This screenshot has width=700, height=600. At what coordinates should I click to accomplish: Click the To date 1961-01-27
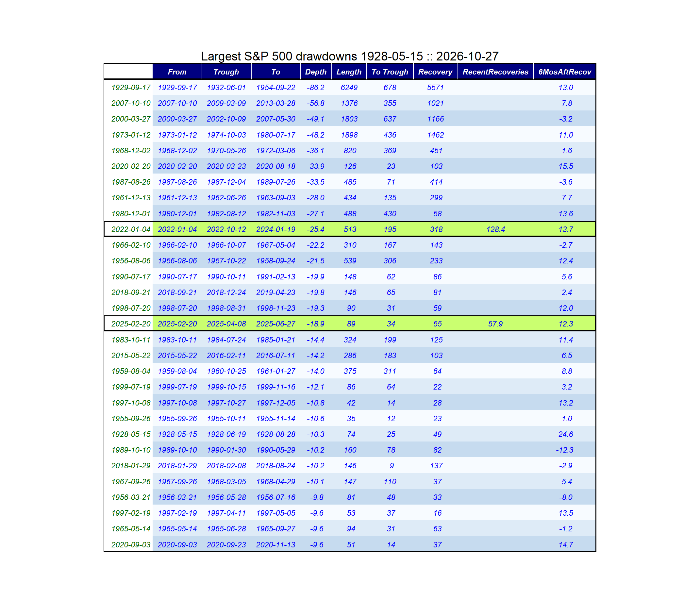[x=276, y=372]
